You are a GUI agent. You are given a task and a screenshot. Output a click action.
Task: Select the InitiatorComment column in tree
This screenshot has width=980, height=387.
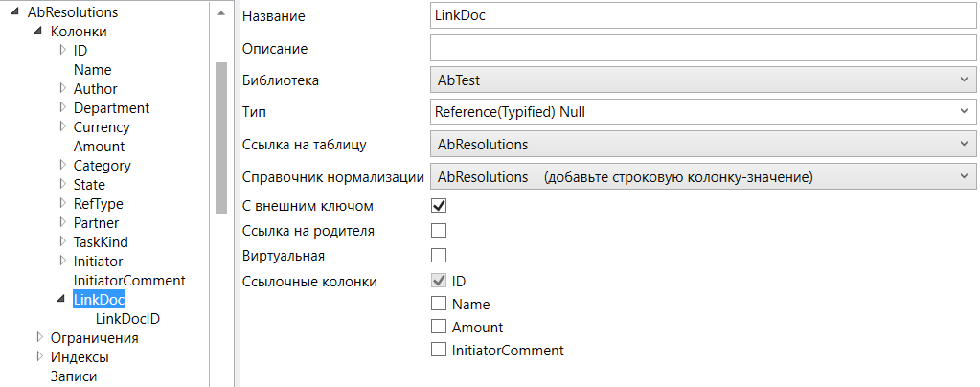click(129, 281)
